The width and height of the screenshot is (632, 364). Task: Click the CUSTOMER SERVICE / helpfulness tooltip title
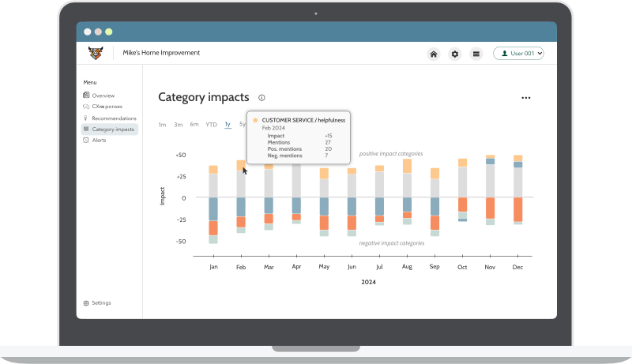coord(303,120)
